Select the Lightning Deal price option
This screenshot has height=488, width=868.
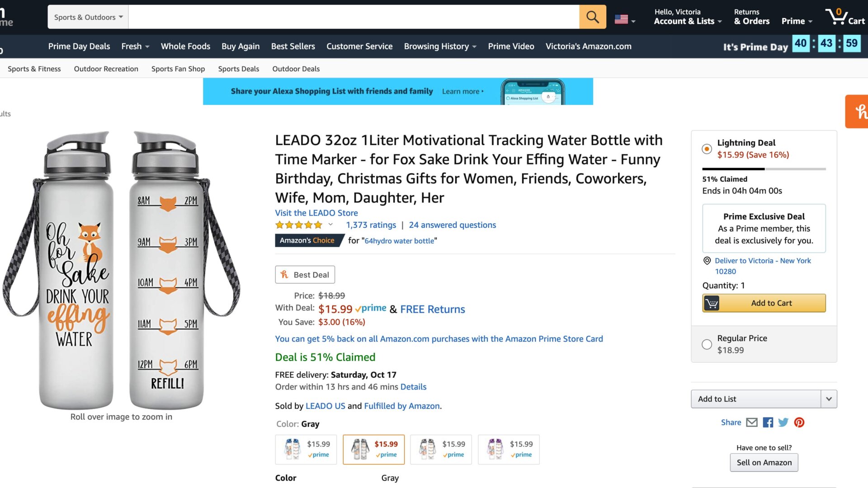(x=707, y=149)
